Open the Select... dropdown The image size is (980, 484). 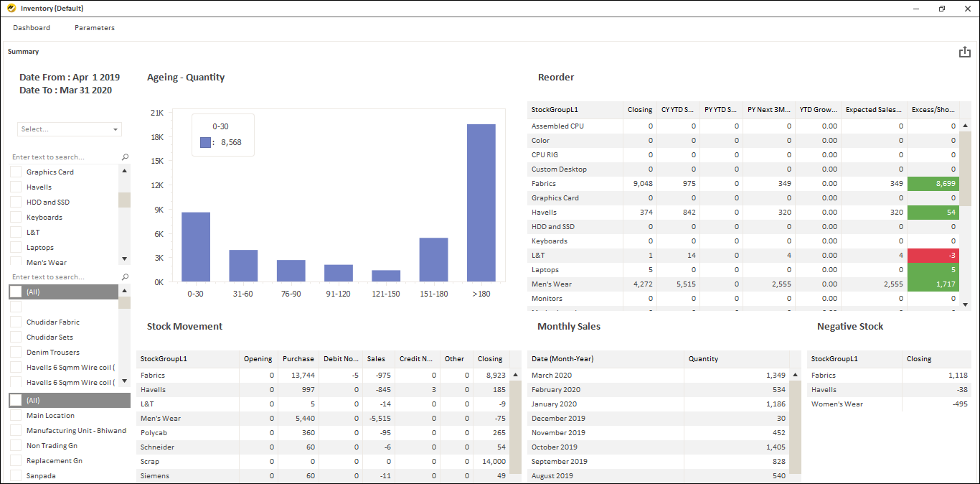click(69, 129)
